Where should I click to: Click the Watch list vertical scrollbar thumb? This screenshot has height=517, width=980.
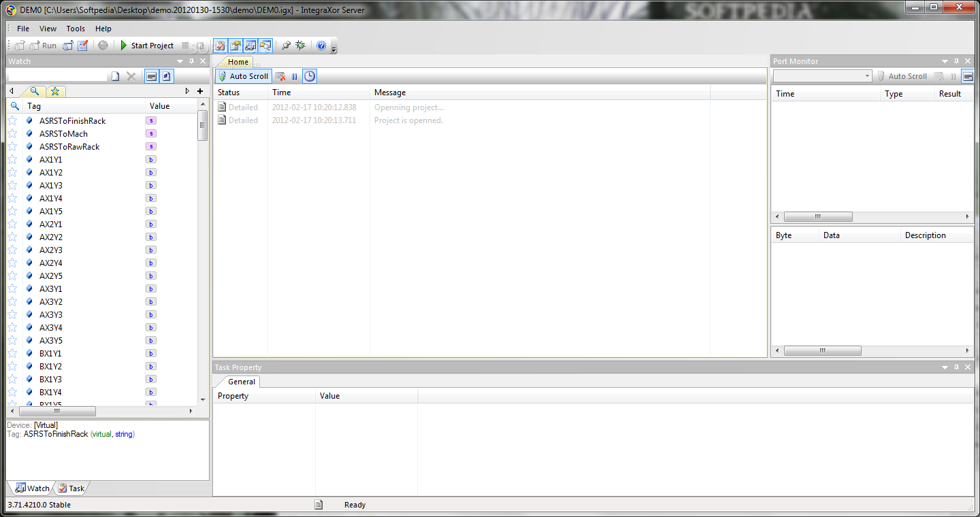click(x=203, y=126)
